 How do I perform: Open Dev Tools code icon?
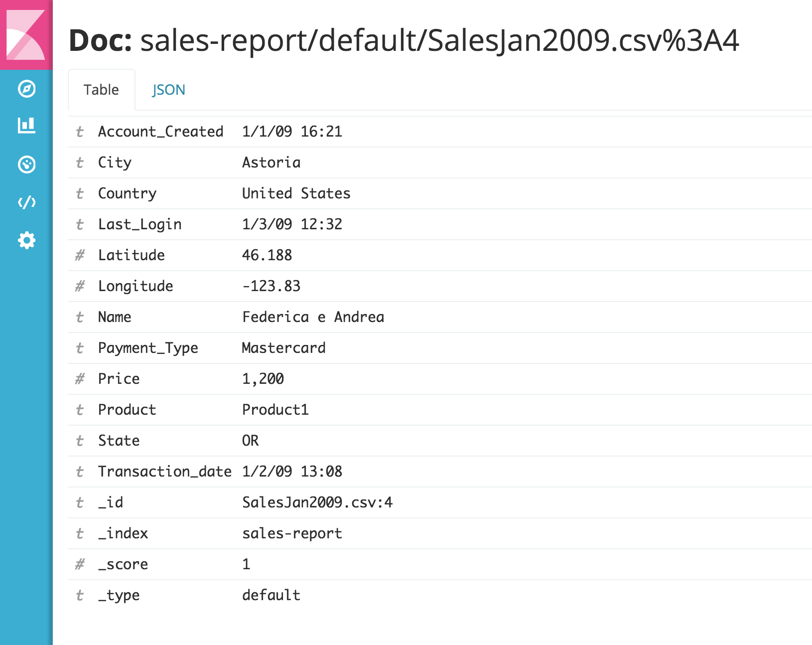26,202
